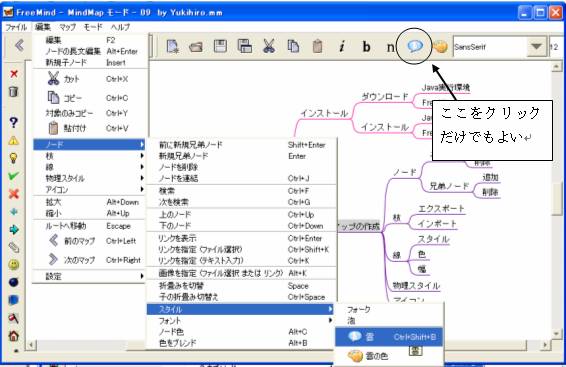
Task: Click the save floppy disk toolbar icon
Action: click(x=220, y=47)
